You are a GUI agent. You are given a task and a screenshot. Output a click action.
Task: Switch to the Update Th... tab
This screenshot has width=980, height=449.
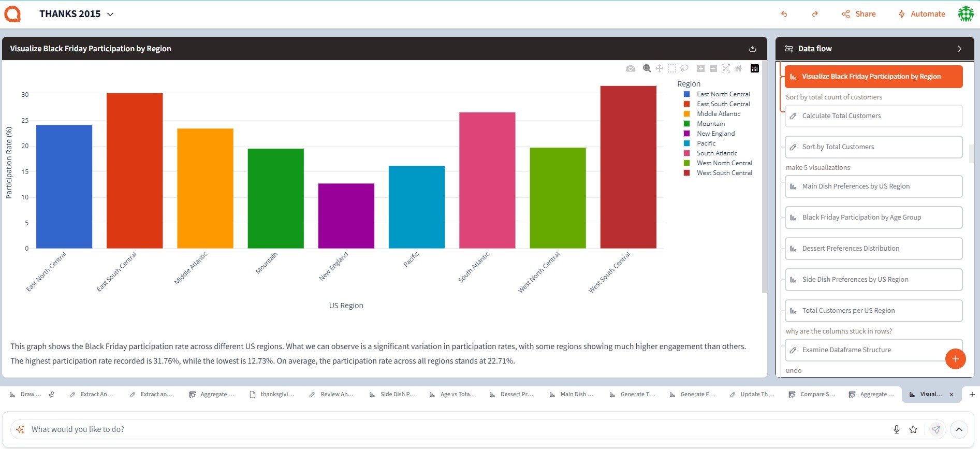pos(752,395)
